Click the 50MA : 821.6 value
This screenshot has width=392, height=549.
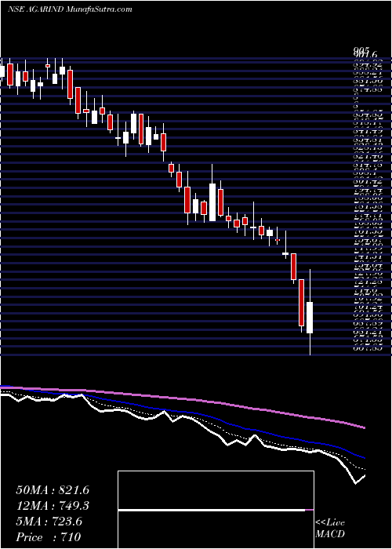(x=53, y=490)
